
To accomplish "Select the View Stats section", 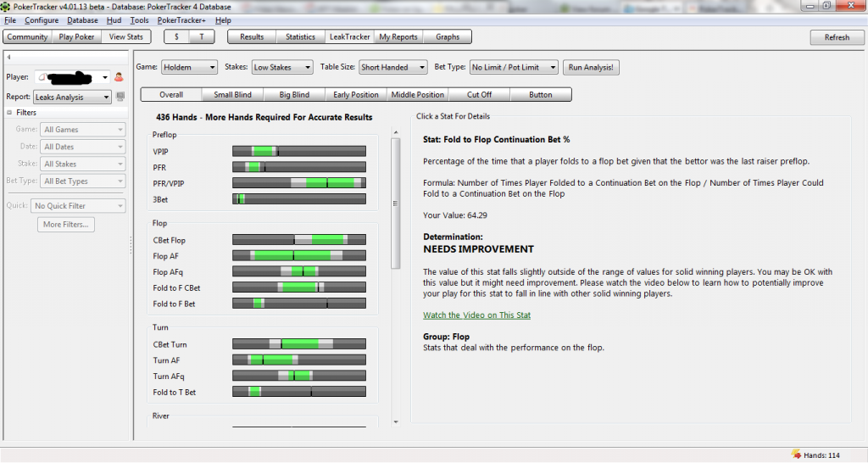I will point(125,36).
